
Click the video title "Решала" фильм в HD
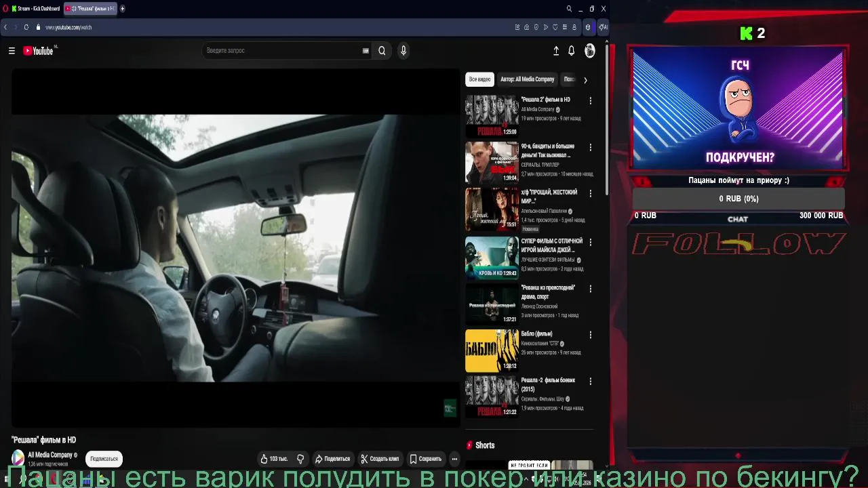(43, 440)
